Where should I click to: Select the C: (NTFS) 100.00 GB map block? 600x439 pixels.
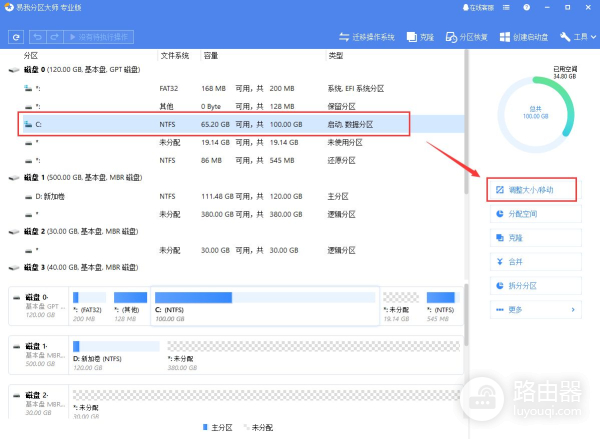pos(265,306)
